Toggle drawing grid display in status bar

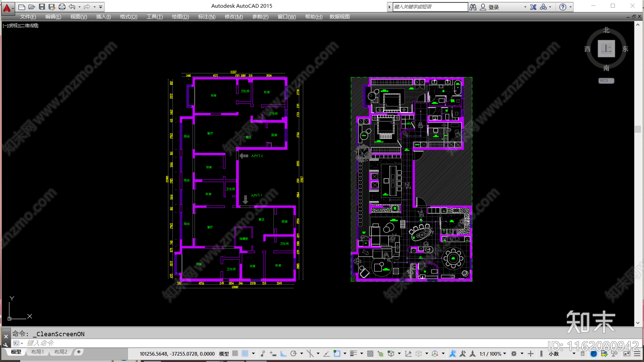(235, 354)
